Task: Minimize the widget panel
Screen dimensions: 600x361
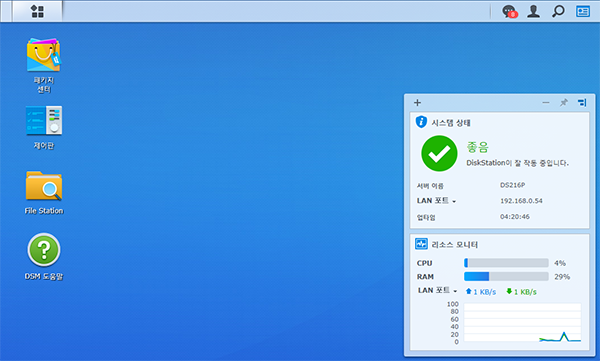Action: coord(546,103)
